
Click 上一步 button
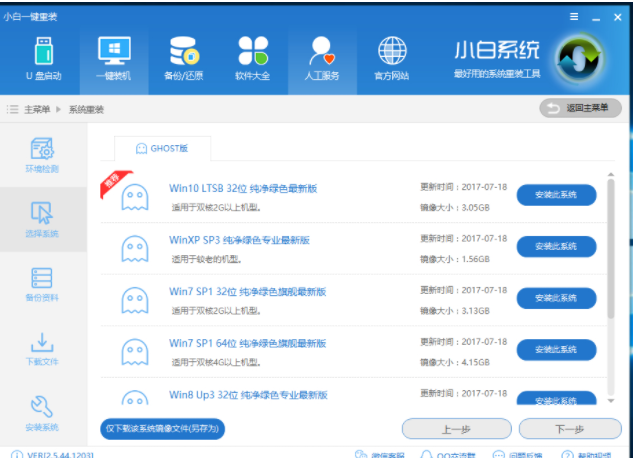tap(457, 429)
